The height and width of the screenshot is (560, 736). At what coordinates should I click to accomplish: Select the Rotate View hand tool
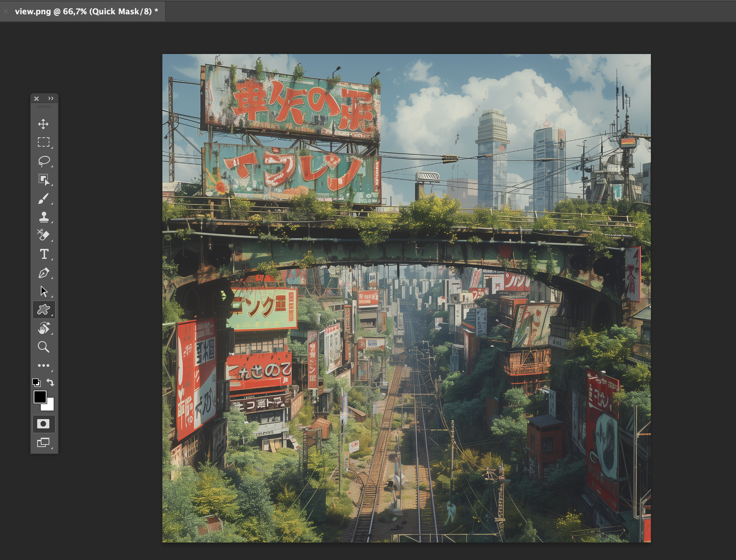click(x=44, y=328)
